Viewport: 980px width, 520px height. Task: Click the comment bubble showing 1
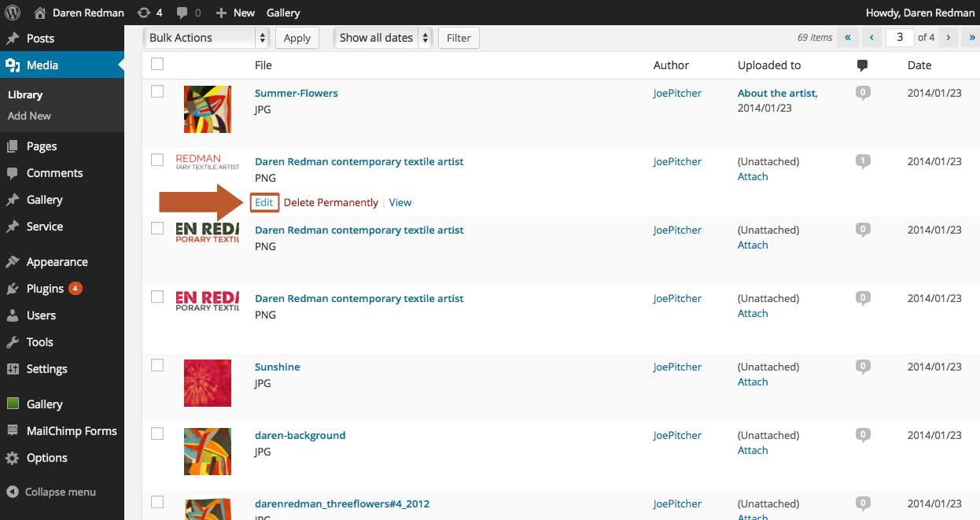pyautogui.click(x=863, y=162)
